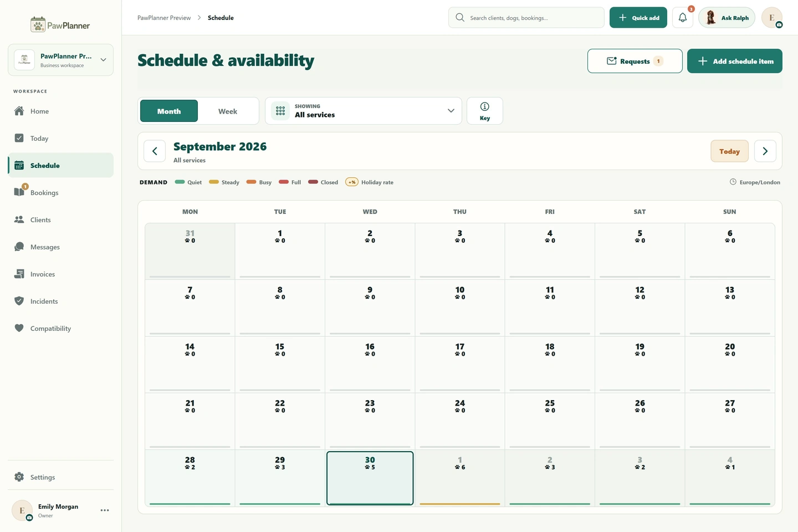The image size is (798, 532).
Task: Click Emily Morgan profile name
Action: click(x=58, y=507)
